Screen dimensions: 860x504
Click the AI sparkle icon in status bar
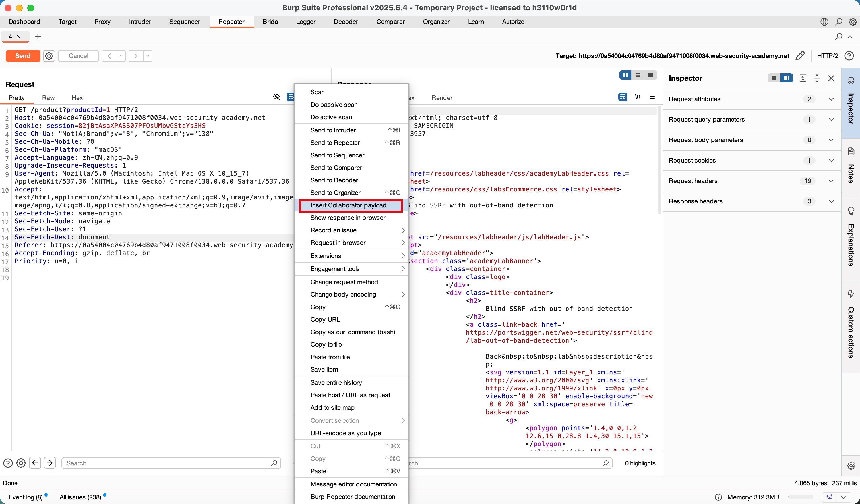click(829, 497)
